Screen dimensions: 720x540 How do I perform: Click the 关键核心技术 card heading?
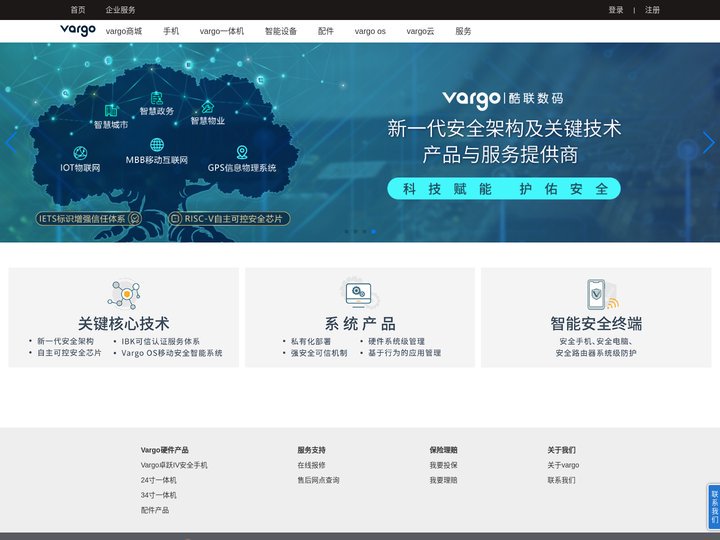pos(124,323)
